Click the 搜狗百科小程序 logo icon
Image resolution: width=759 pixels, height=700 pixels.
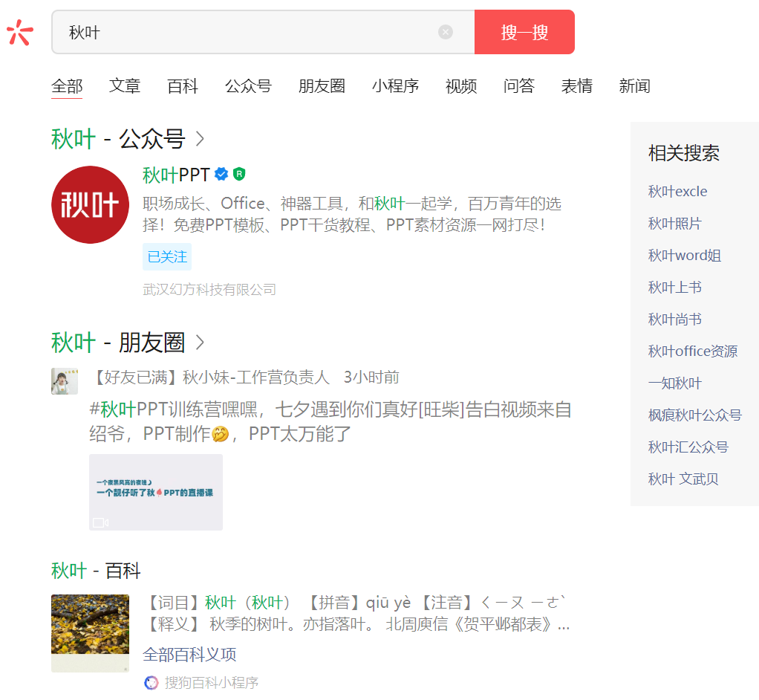pyautogui.click(x=152, y=683)
